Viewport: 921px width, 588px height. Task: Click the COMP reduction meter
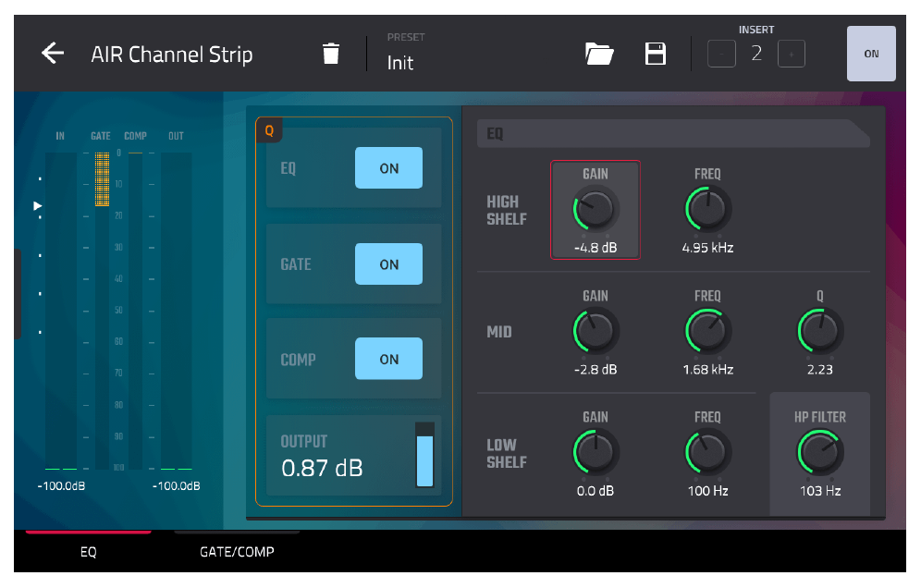135,311
